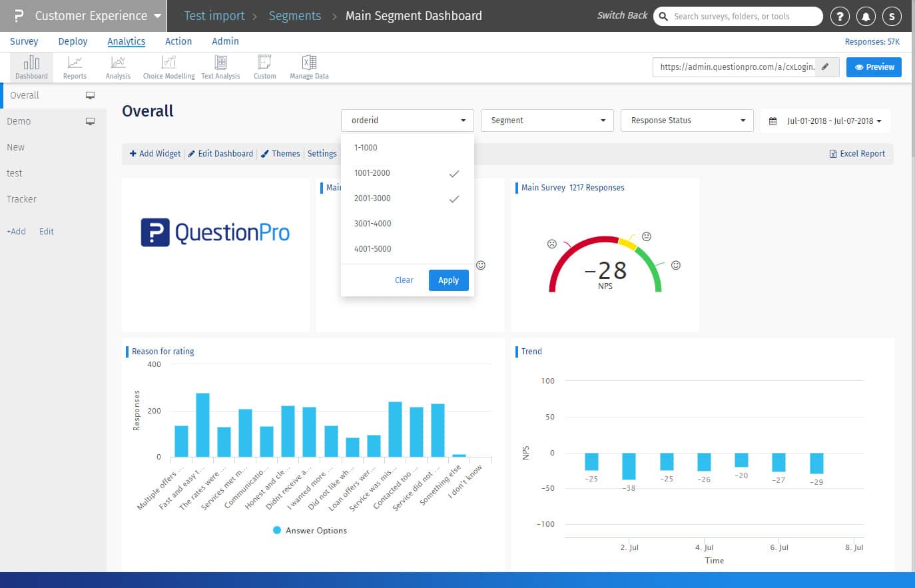Click Apply in the orderid filter
This screenshot has width=915, height=588.
pos(448,280)
